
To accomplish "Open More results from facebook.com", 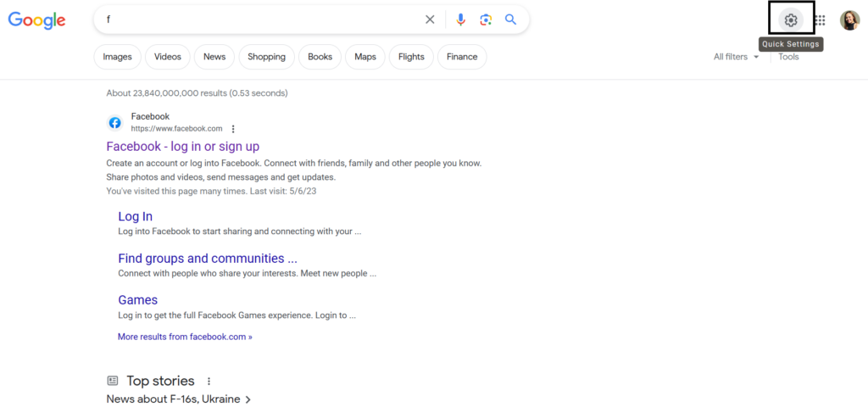I will (x=185, y=337).
